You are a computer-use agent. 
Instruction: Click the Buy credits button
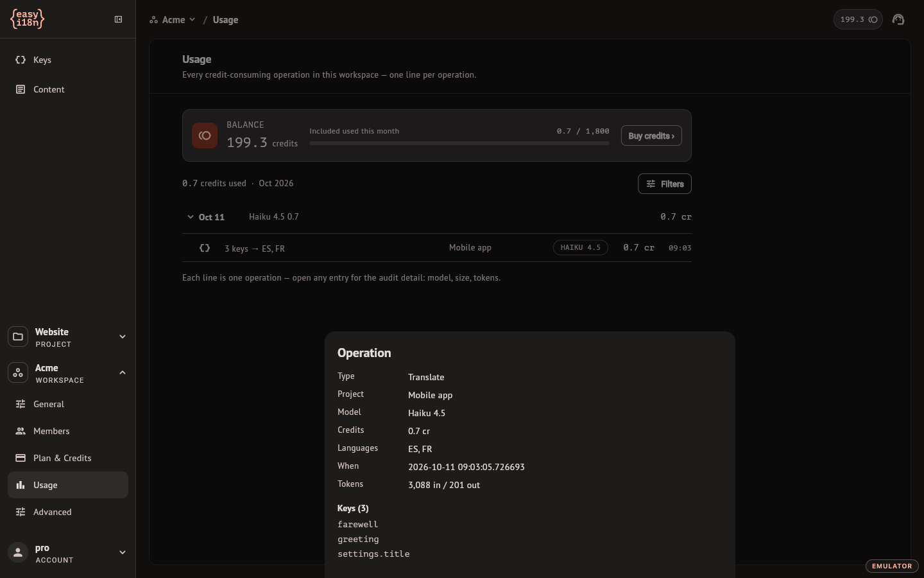651,136
